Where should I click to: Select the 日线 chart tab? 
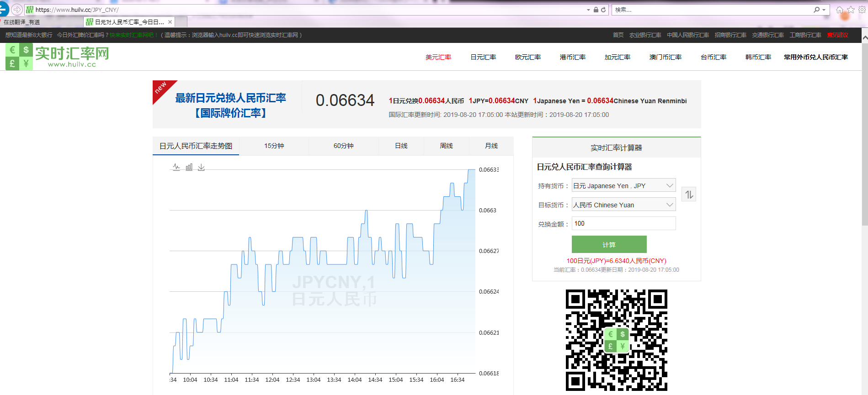(401, 146)
